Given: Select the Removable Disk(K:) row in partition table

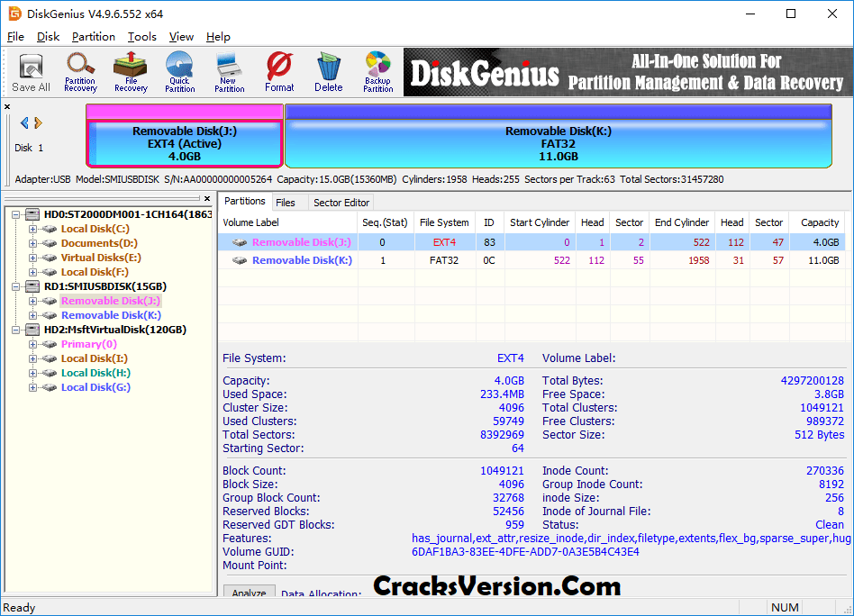Looking at the screenshot, I should pos(531,260).
